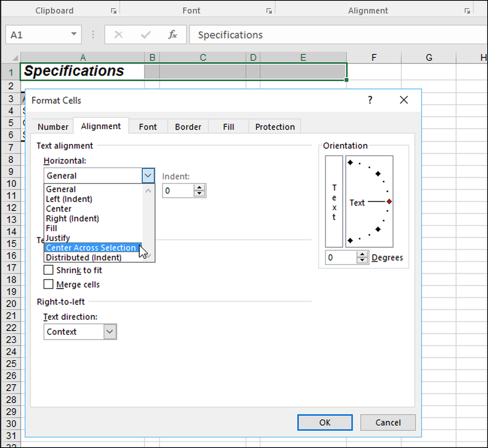The width and height of the screenshot is (488, 448).
Task: Select Center Across Selection option
Action: point(93,247)
